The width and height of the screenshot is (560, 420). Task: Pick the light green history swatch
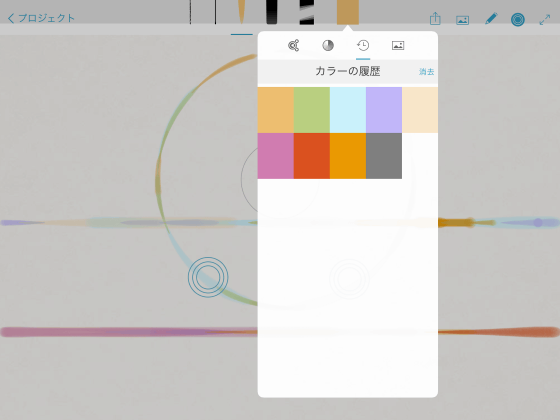click(x=312, y=110)
